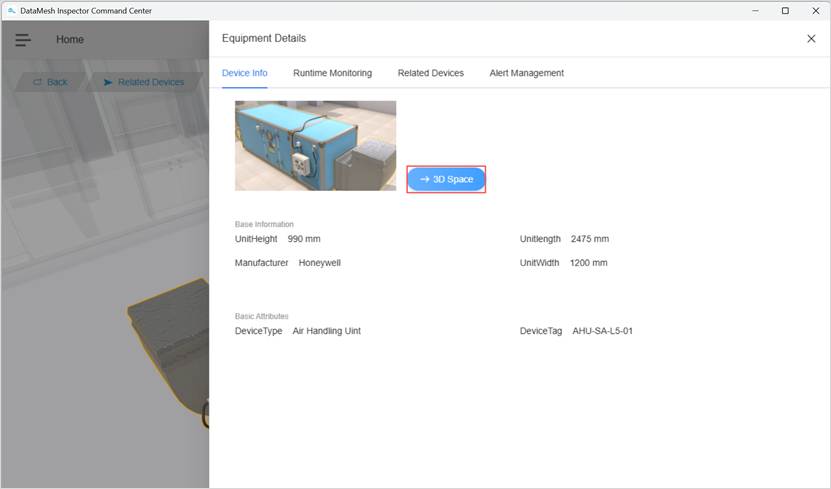This screenshot has width=831, height=489.
Task: Go to the Alert Management tab
Action: 526,73
